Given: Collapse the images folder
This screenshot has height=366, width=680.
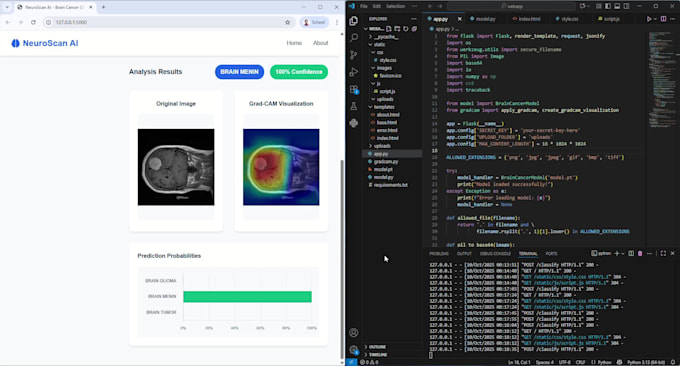Looking at the screenshot, I should point(384,68).
